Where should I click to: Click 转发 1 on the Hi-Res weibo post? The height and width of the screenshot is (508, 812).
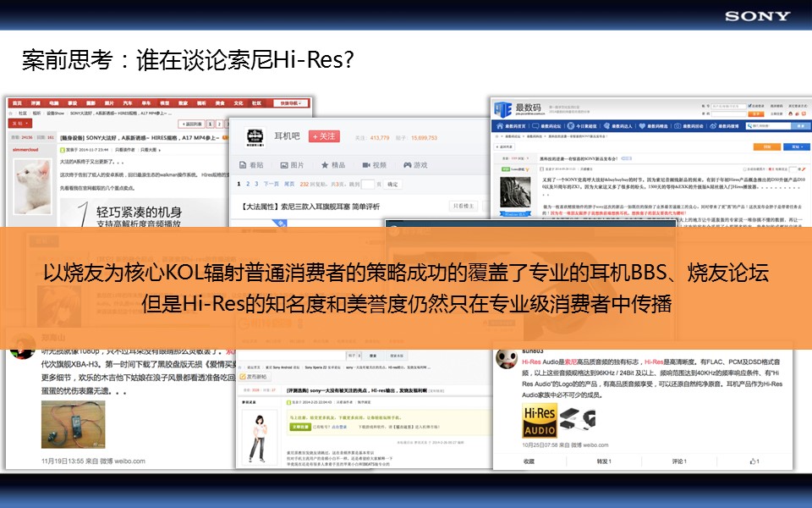tap(604, 461)
